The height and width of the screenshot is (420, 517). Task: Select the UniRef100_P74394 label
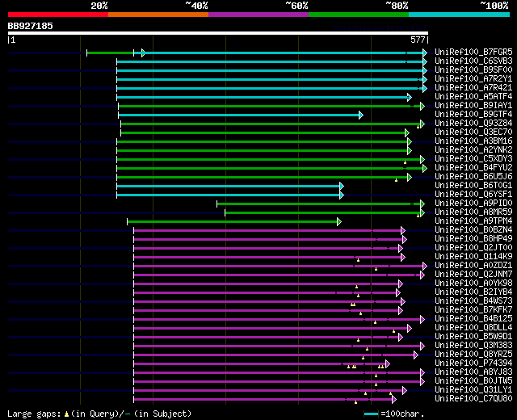click(473, 363)
